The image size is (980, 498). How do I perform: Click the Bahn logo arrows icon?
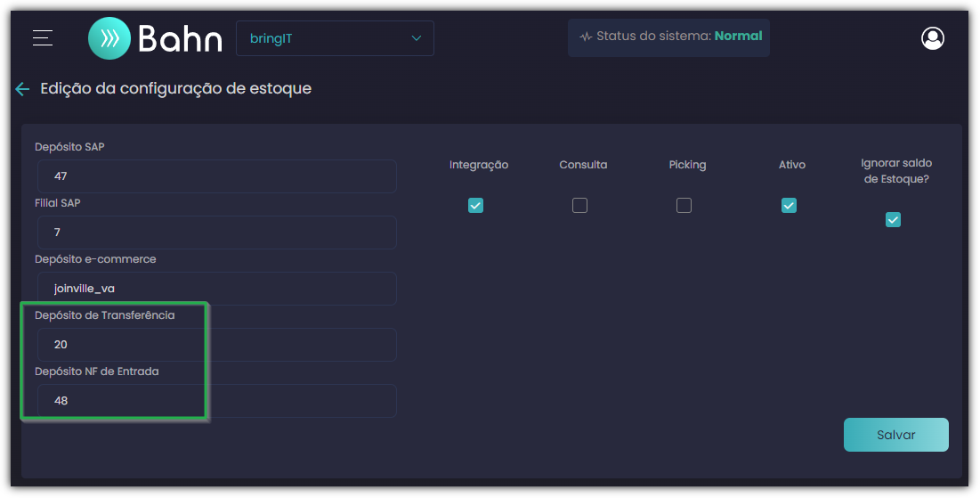[x=109, y=38]
